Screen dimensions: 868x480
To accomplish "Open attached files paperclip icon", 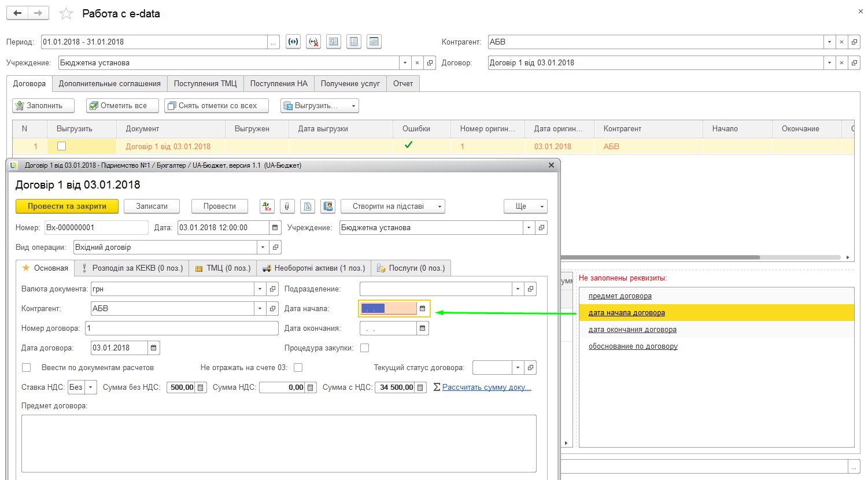I will [x=287, y=206].
